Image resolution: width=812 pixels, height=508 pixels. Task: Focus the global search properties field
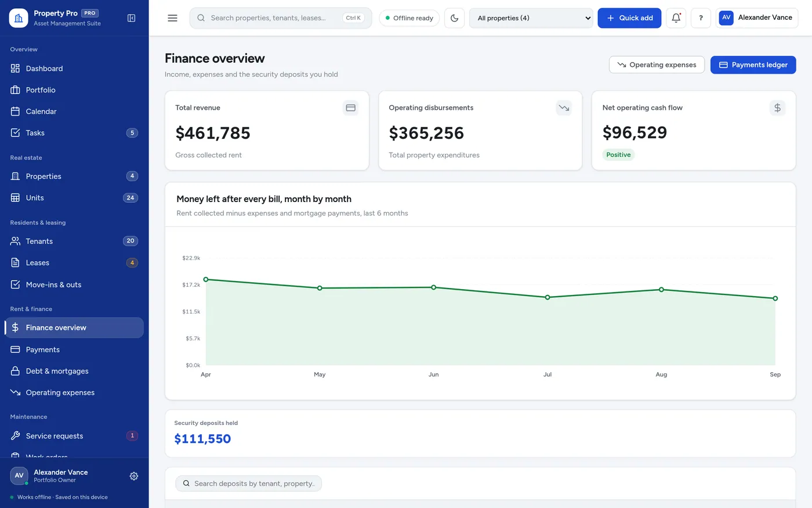pyautogui.click(x=281, y=18)
